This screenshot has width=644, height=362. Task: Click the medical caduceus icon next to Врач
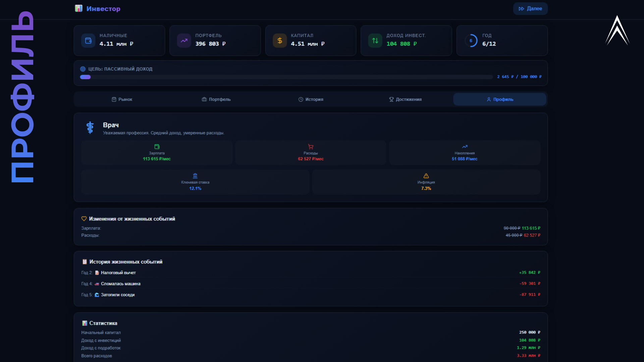tap(90, 128)
